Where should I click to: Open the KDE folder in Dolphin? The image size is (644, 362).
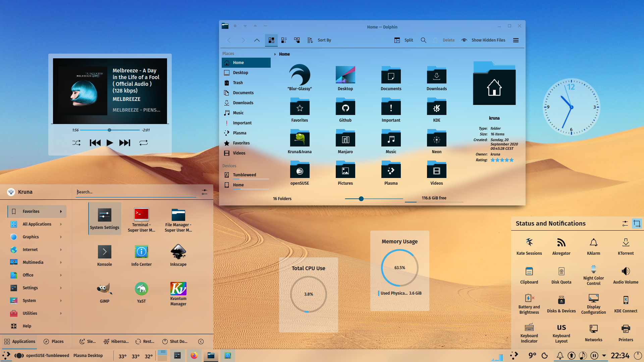pos(436,110)
